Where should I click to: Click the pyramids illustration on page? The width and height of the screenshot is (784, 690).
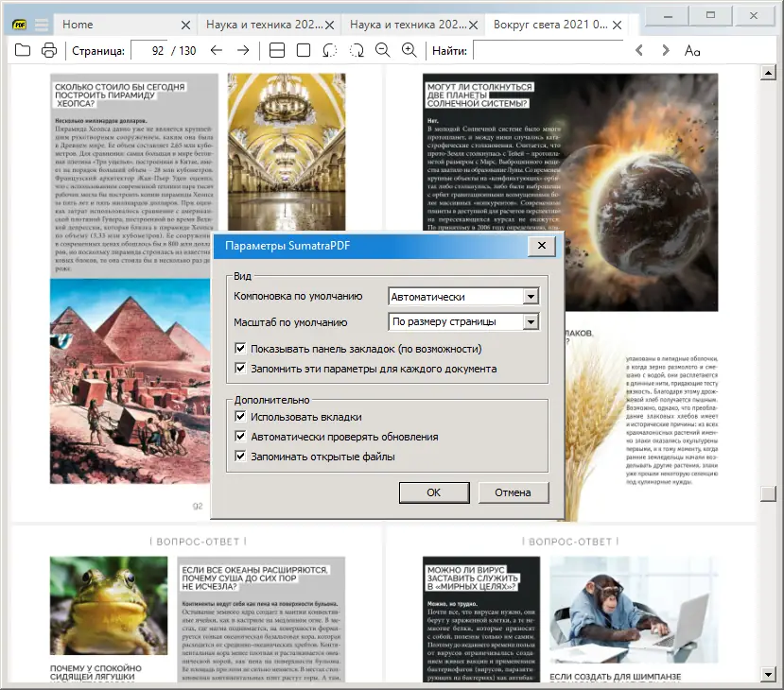click(x=130, y=381)
